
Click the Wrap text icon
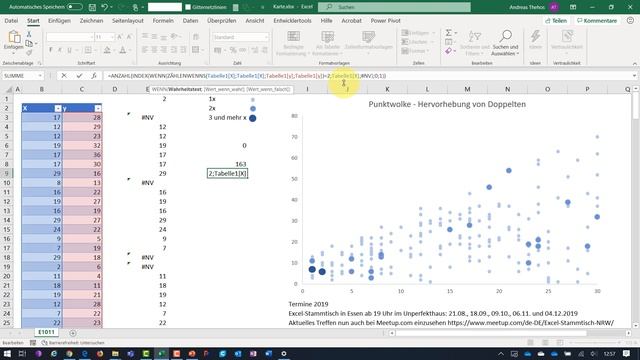pyautogui.click(x=196, y=37)
